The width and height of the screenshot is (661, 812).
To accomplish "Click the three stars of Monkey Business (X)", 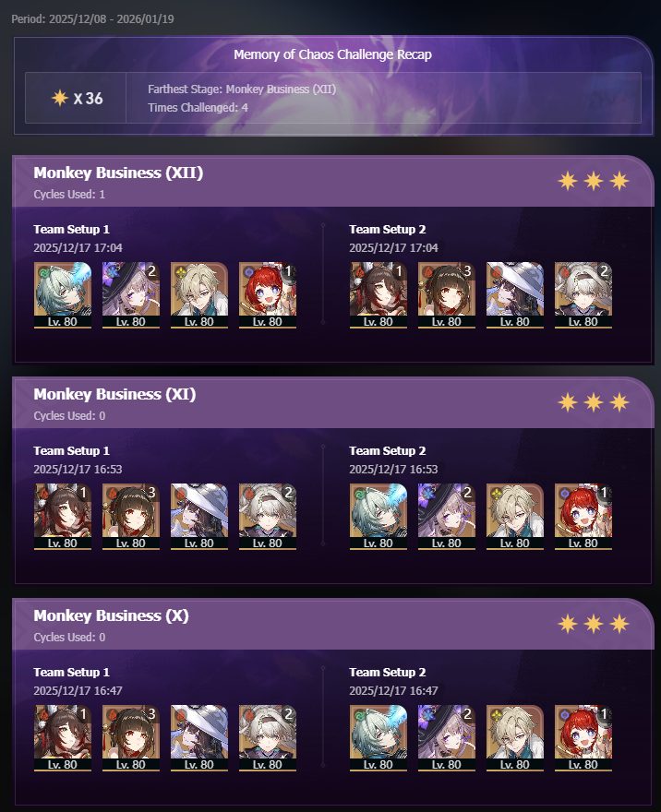I will [594, 624].
